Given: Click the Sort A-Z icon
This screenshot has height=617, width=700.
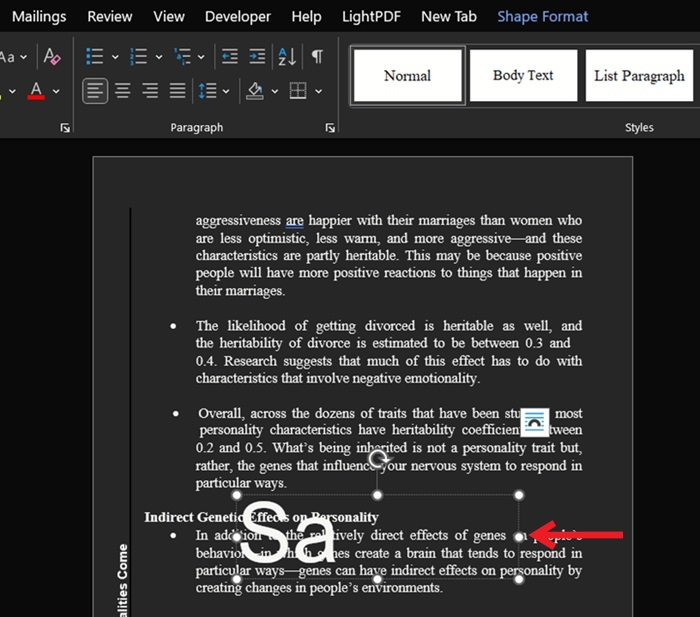Looking at the screenshot, I should [x=287, y=57].
